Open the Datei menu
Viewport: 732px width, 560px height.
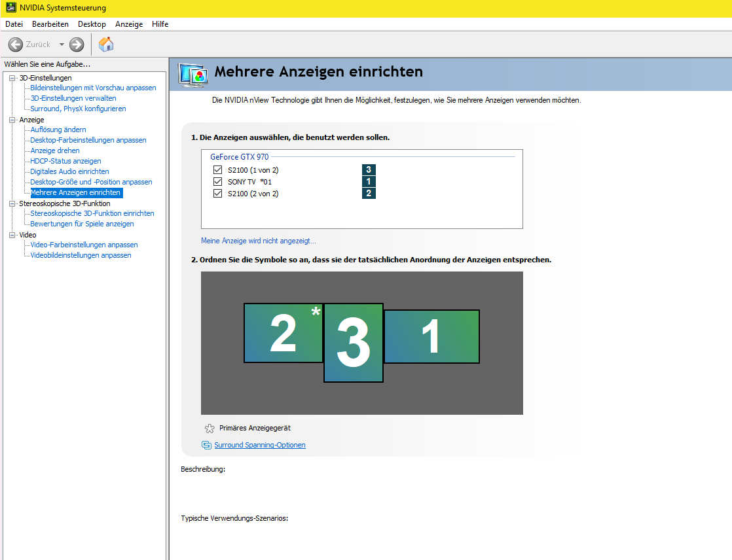click(14, 24)
